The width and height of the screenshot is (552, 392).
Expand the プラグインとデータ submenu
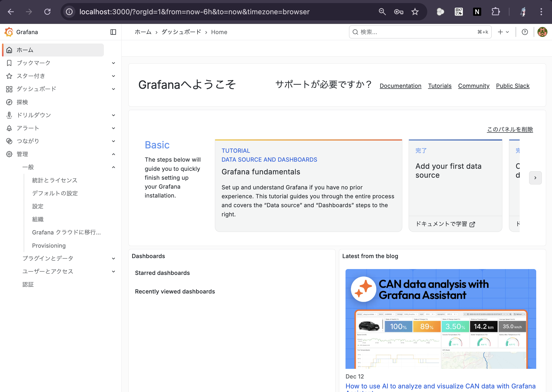pos(114,259)
